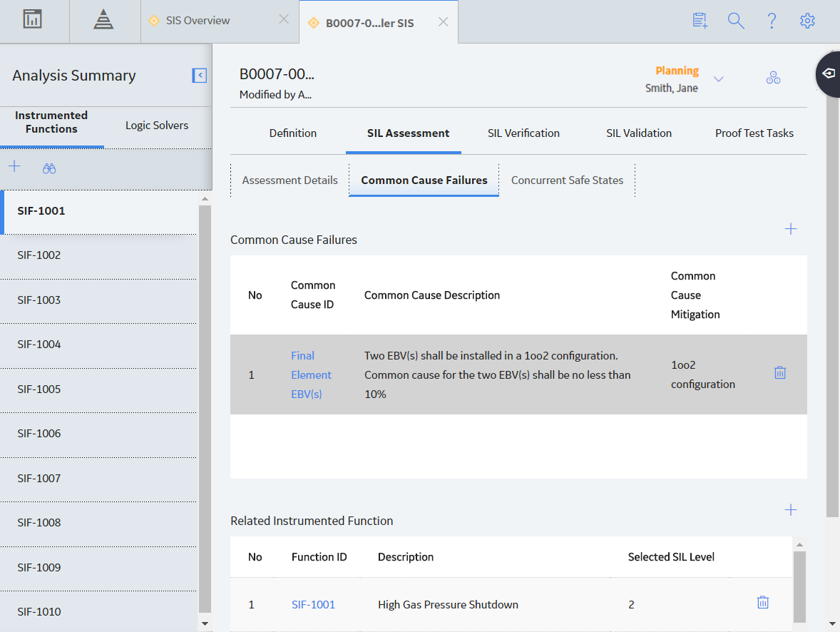Image resolution: width=840 pixels, height=632 pixels.
Task: Click the Selected SIL Level column header
Action: point(671,557)
